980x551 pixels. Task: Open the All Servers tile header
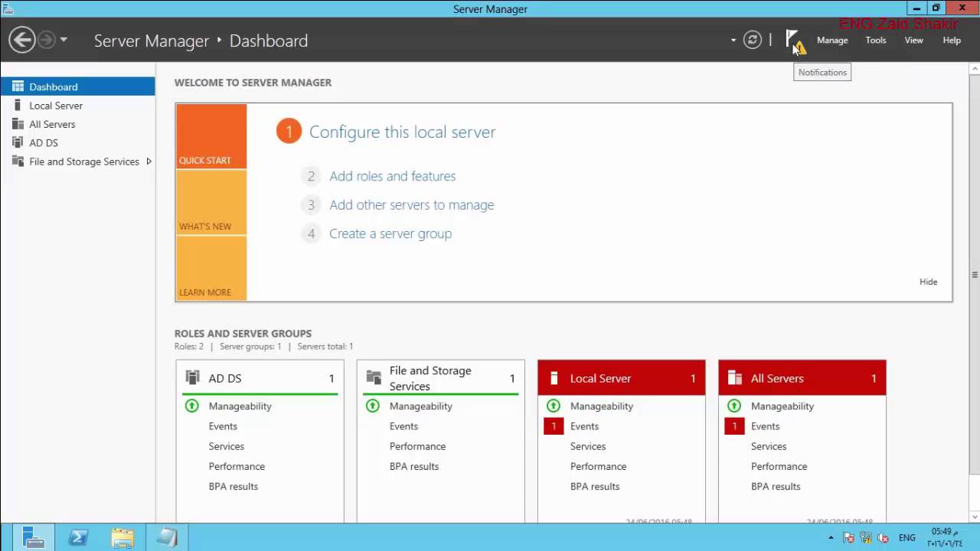point(802,378)
